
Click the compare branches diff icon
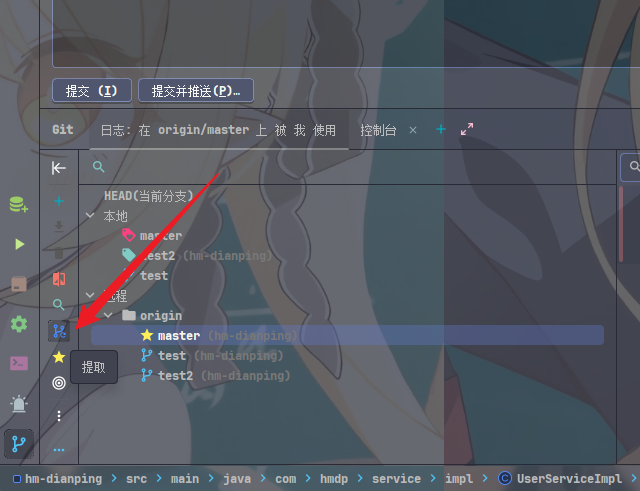point(59,279)
